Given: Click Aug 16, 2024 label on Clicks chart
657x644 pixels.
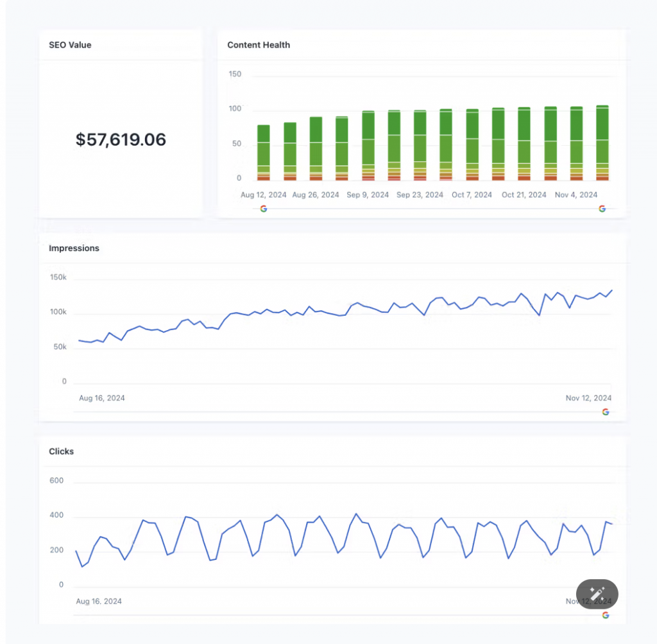Looking at the screenshot, I should [x=99, y=602].
